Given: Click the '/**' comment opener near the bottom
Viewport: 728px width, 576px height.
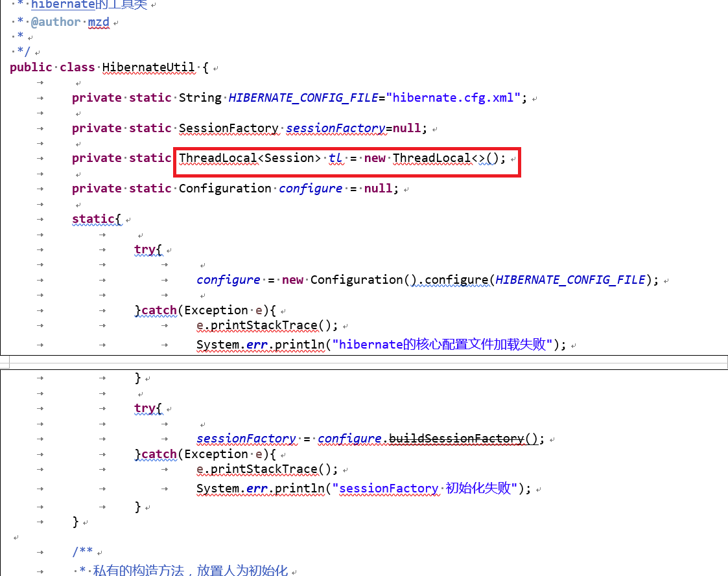Looking at the screenshot, I should pyautogui.click(x=82, y=551).
